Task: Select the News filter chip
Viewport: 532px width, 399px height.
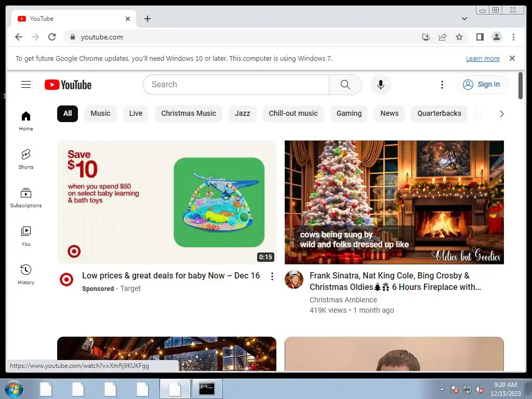Action: pyautogui.click(x=389, y=113)
